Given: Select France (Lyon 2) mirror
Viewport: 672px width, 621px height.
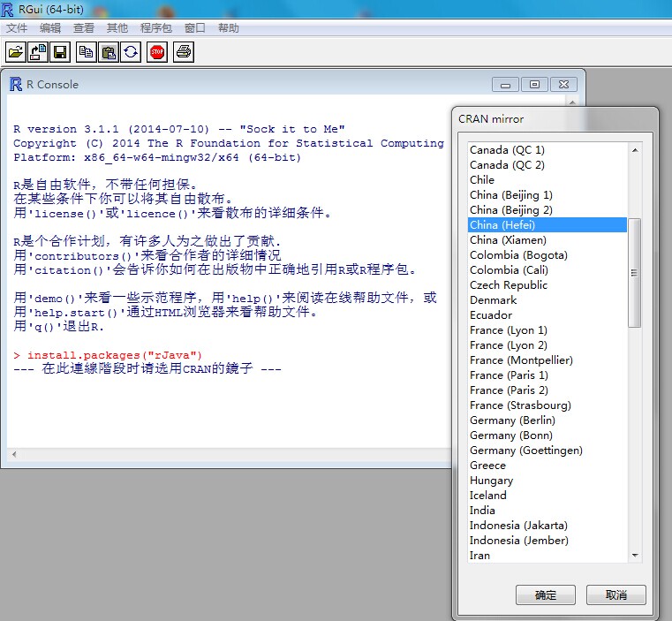Looking at the screenshot, I should [547, 345].
